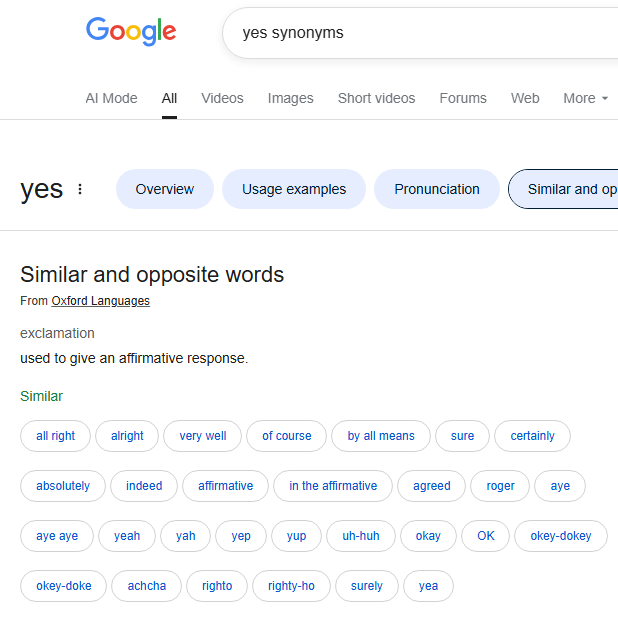Viewport: 618px width, 618px height.
Task: Select the 'uh-huh' synonym chip
Action: pos(361,536)
